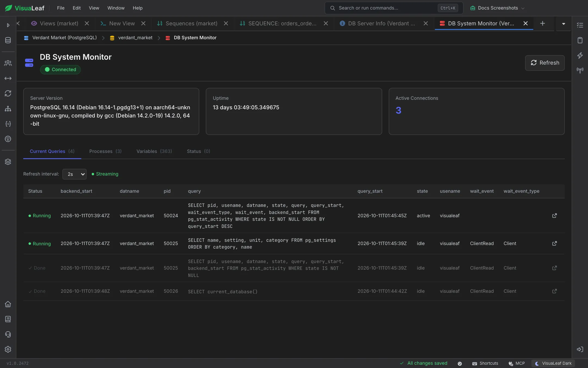Screen dimensions: 588x368
Task: Switch to the Status (0) tab
Action: pyautogui.click(x=198, y=151)
